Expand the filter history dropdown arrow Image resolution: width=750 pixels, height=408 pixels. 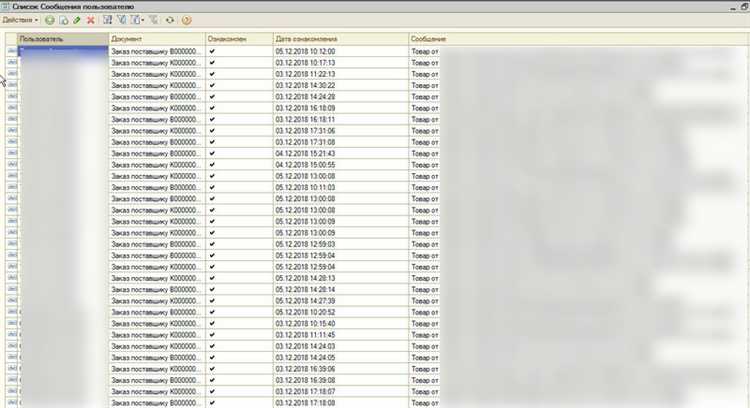pyautogui.click(x=143, y=20)
